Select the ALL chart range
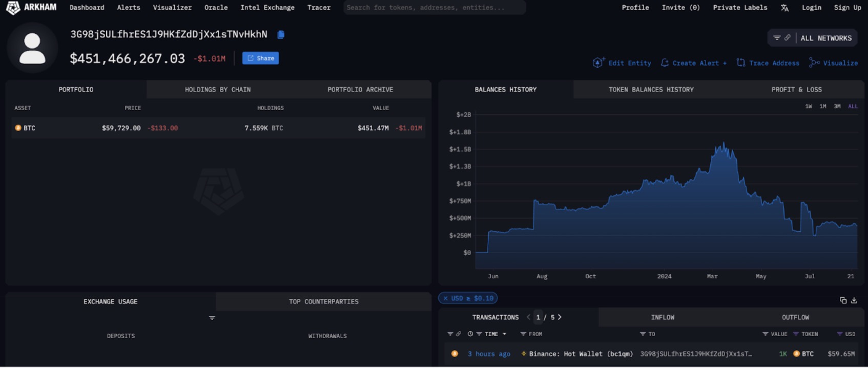Screen dimensions: 868x369 853,106
